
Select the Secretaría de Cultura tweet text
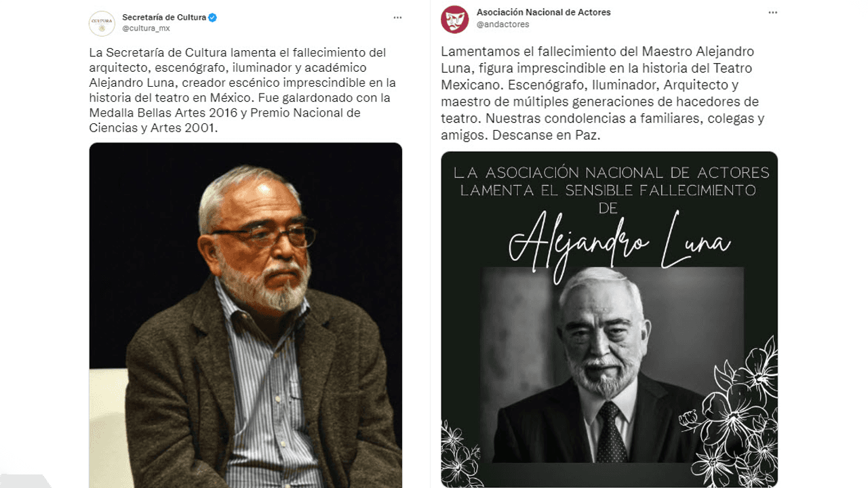tap(243, 90)
